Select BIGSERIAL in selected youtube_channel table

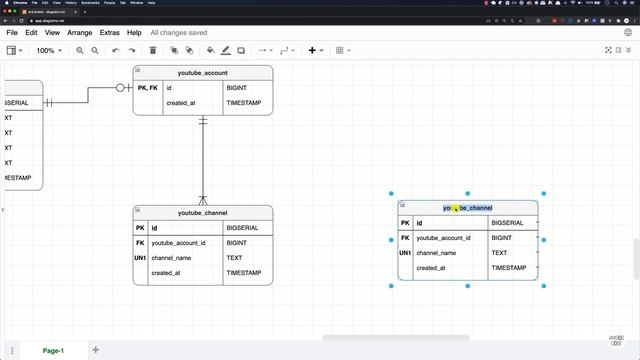coord(513,223)
